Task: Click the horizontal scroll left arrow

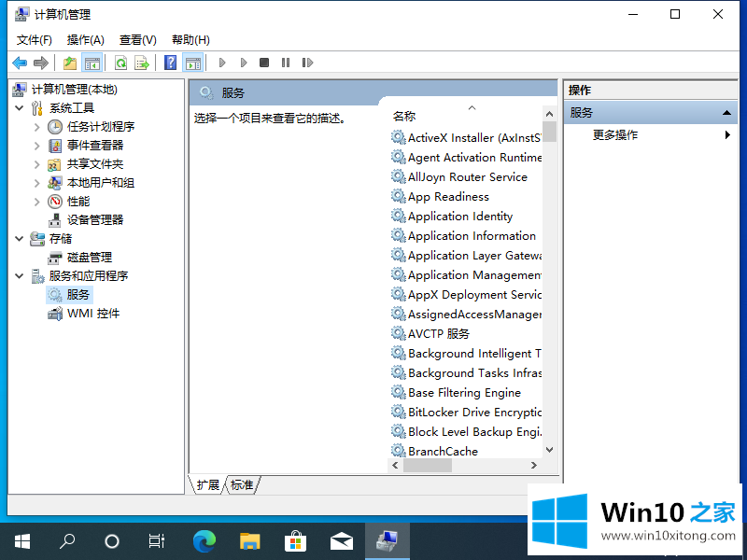Action: [x=395, y=465]
